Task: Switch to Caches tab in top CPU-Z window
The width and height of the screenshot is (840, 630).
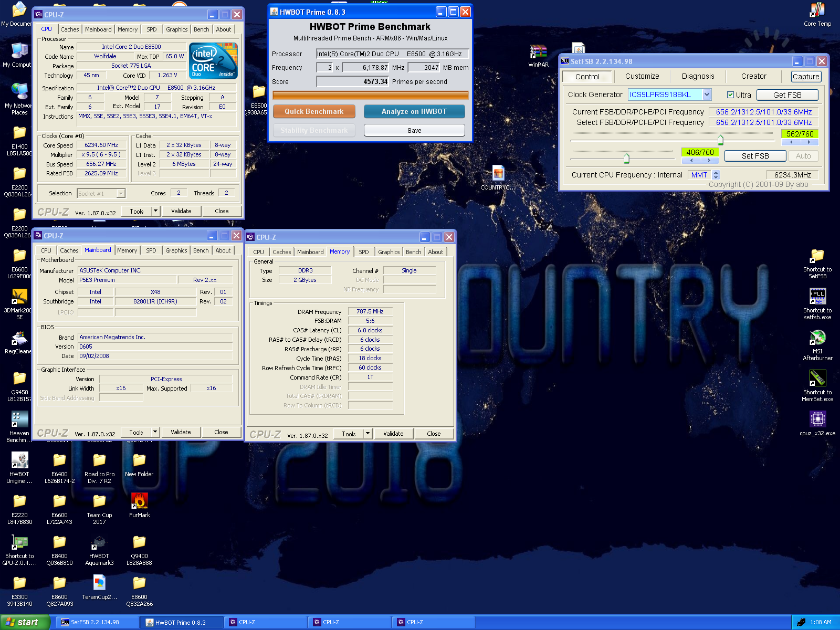Action: pos(70,29)
